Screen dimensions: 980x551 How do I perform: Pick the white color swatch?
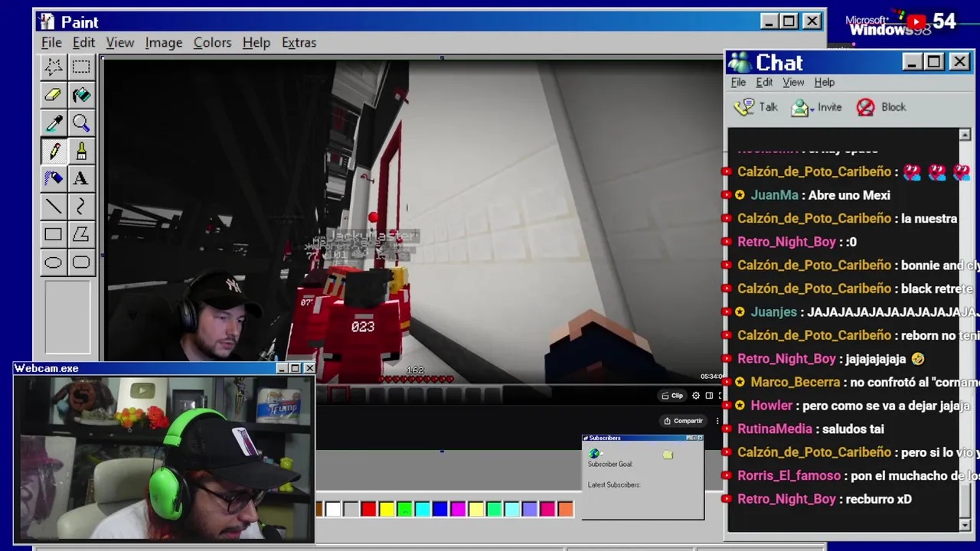click(x=333, y=509)
